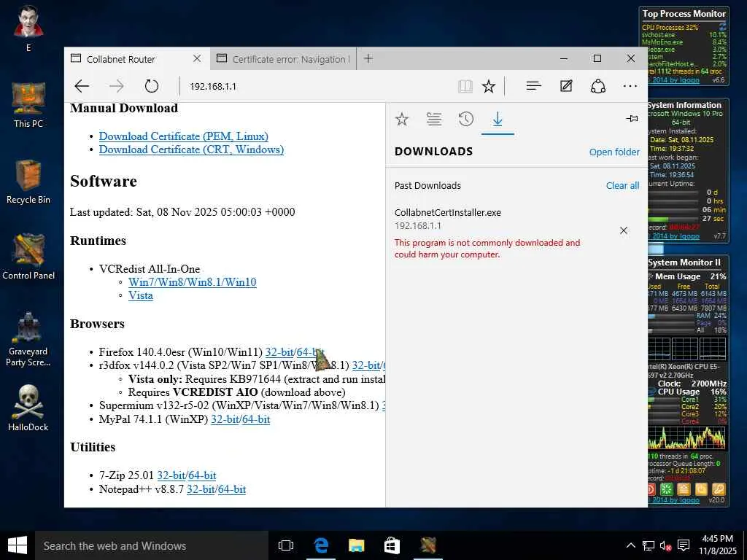Download Firefox 140.4.0esr 32-bit
The image size is (747, 560).
(279, 352)
